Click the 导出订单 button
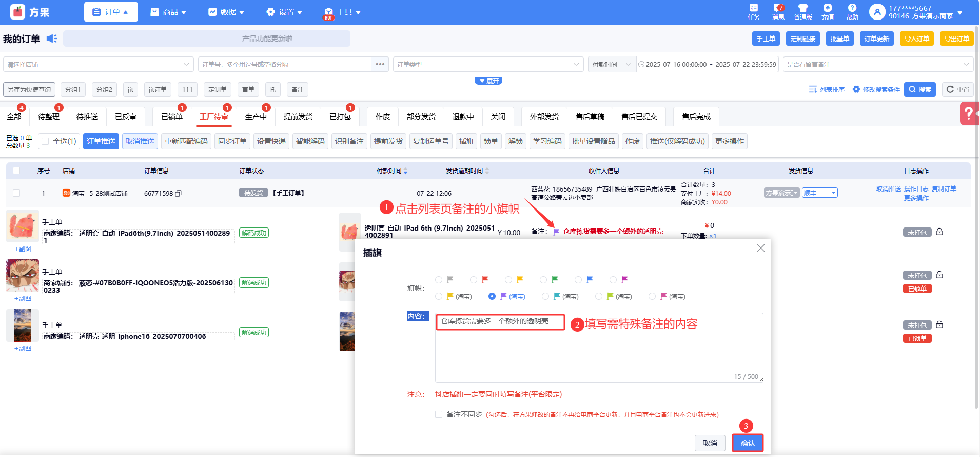Screen dimensions: 980x457 tap(956, 39)
